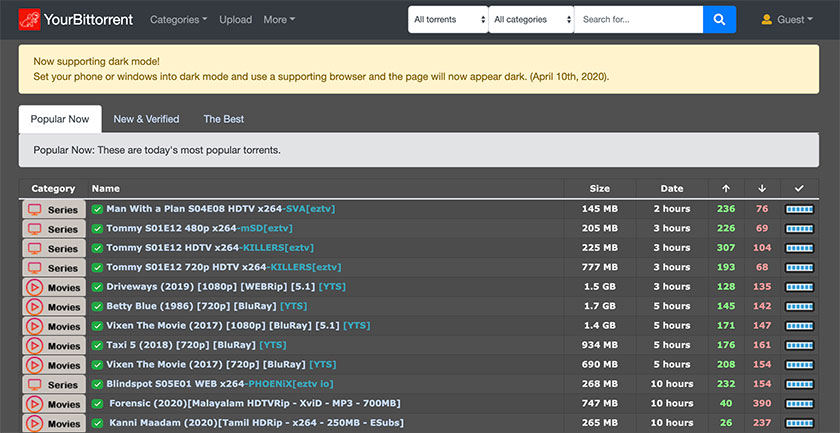Open the Categories dropdown menu
Screen dimensions: 840x433
179,19
